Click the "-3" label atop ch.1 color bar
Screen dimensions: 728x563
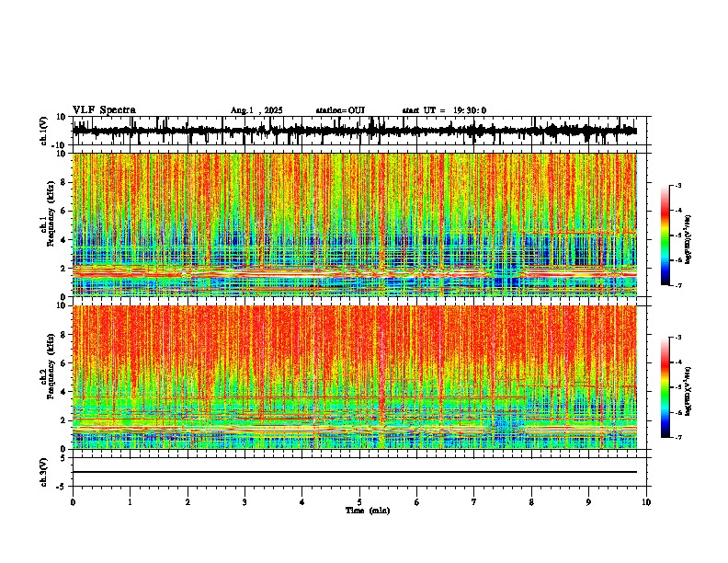(x=678, y=185)
